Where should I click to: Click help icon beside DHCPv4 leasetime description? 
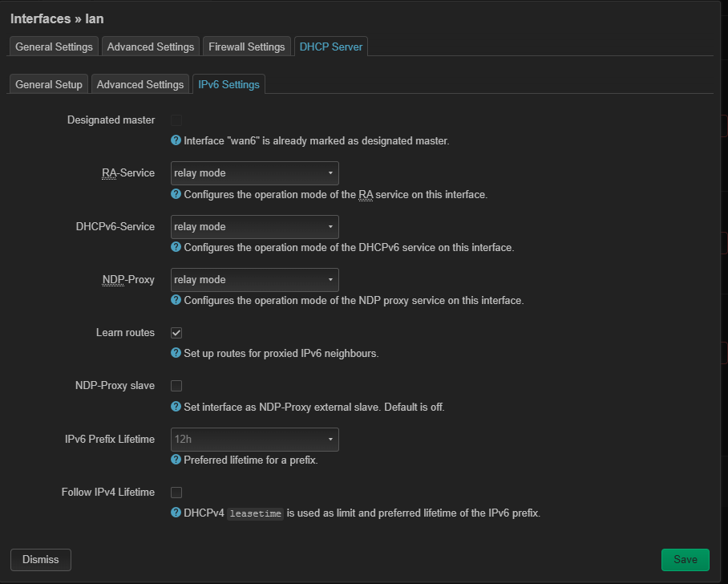(176, 513)
